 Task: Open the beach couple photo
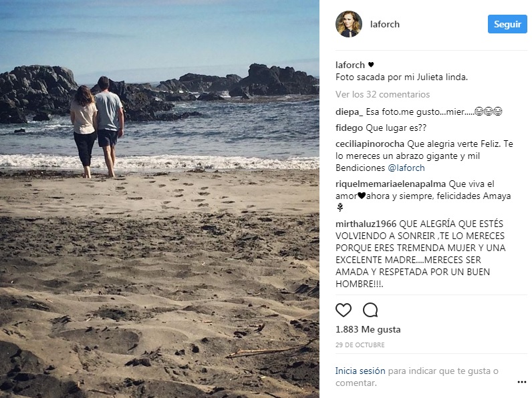pyautogui.click(x=160, y=199)
